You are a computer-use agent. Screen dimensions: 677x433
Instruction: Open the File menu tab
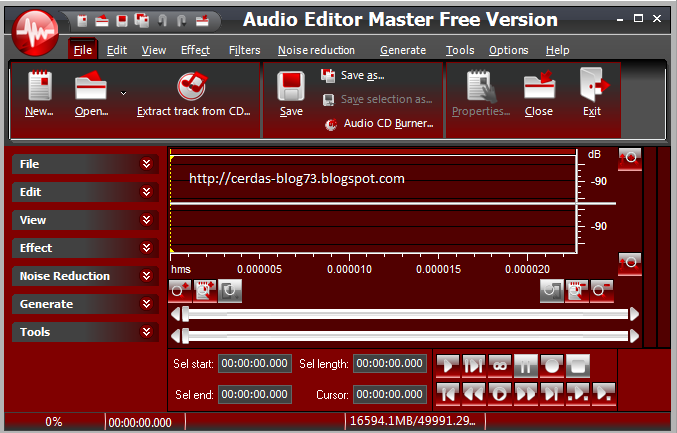pyautogui.click(x=83, y=50)
